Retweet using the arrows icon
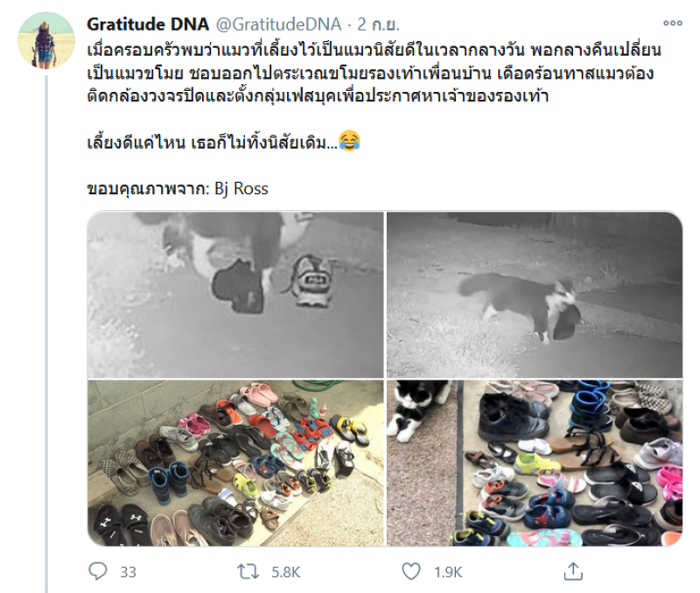This screenshot has height=593, width=700. pyautogui.click(x=248, y=571)
